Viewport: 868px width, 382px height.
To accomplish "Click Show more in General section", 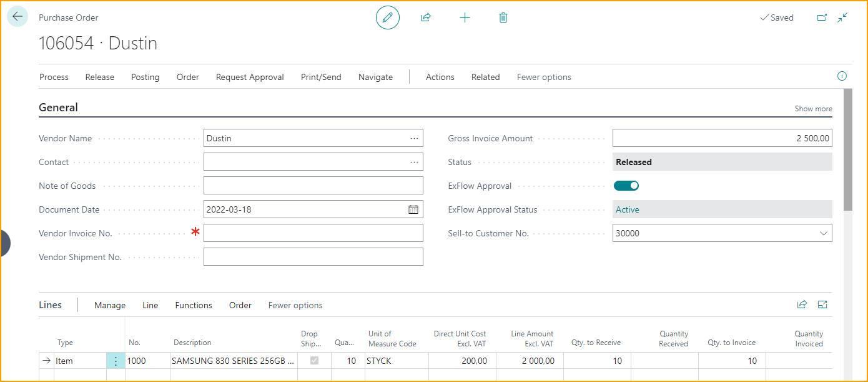I will [x=813, y=108].
